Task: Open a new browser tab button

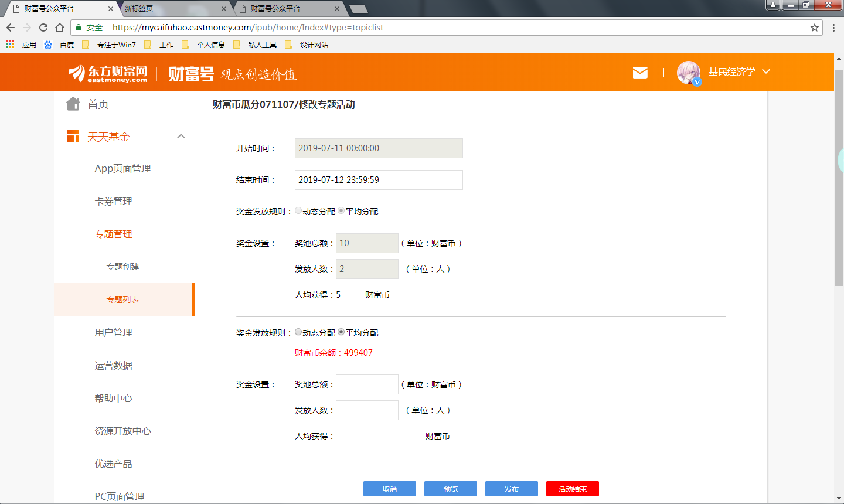Action: coord(358,9)
